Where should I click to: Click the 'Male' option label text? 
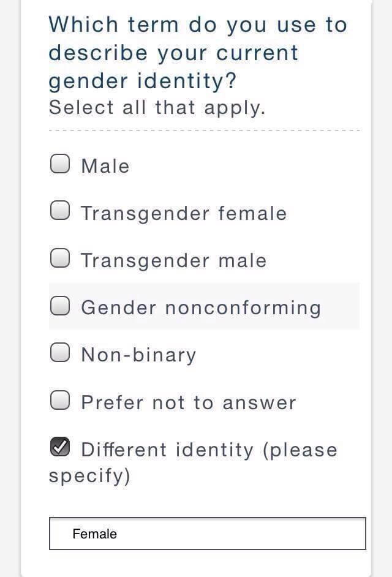pyautogui.click(x=105, y=166)
